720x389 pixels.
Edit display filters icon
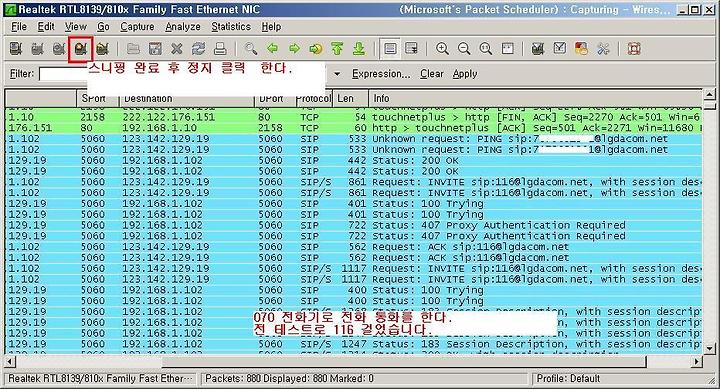tap(560, 49)
